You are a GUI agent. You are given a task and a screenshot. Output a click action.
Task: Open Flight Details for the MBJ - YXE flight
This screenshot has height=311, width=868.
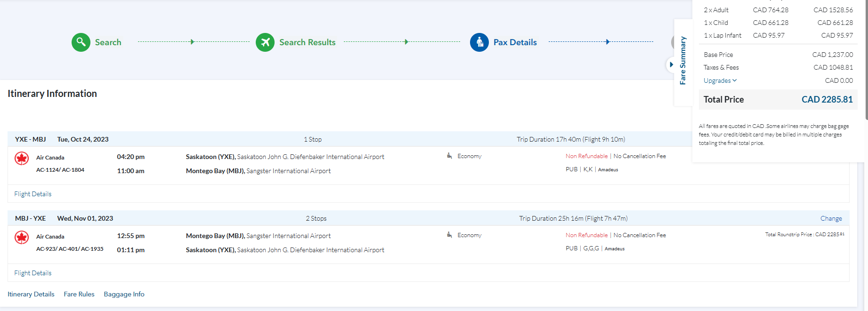coord(32,273)
